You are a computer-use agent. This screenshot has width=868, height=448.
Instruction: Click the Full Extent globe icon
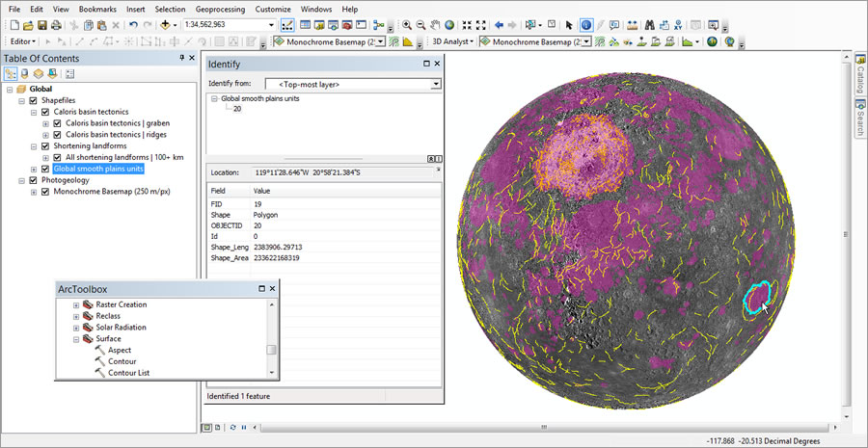tap(450, 24)
